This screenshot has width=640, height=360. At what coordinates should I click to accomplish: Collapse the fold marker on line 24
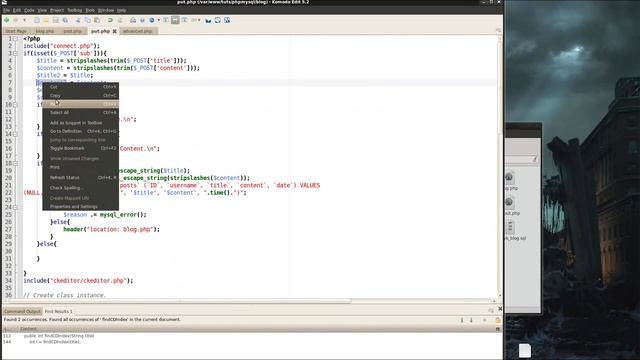point(15,207)
